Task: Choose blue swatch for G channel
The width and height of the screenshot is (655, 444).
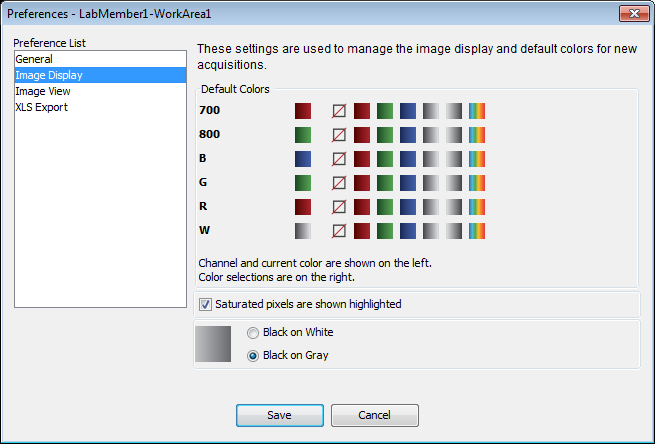Action: point(408,183)
